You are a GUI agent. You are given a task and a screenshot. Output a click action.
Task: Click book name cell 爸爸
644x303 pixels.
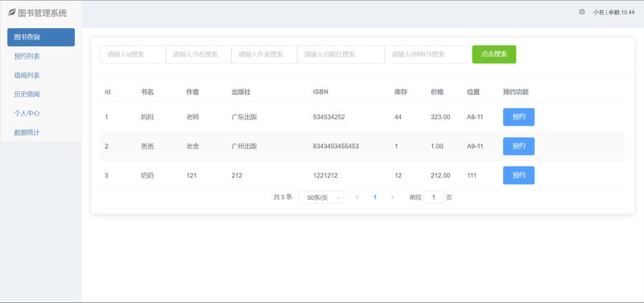[147, 146]
